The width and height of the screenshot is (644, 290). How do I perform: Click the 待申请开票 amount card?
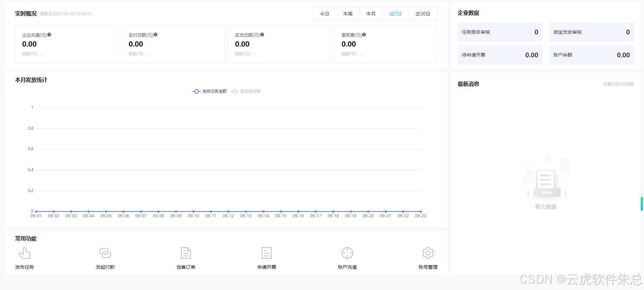pyautogui.click(x=500, y=55)
